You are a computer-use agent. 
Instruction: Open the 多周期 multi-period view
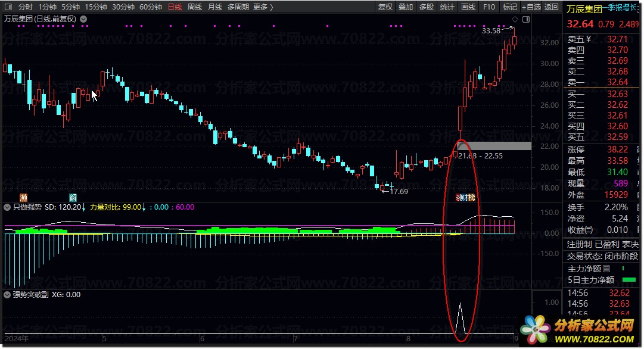coord(238,7)
